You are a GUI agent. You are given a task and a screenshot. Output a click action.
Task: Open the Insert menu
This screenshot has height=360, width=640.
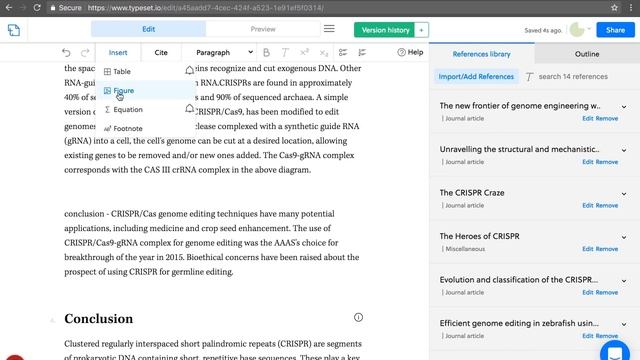point(118,53)
